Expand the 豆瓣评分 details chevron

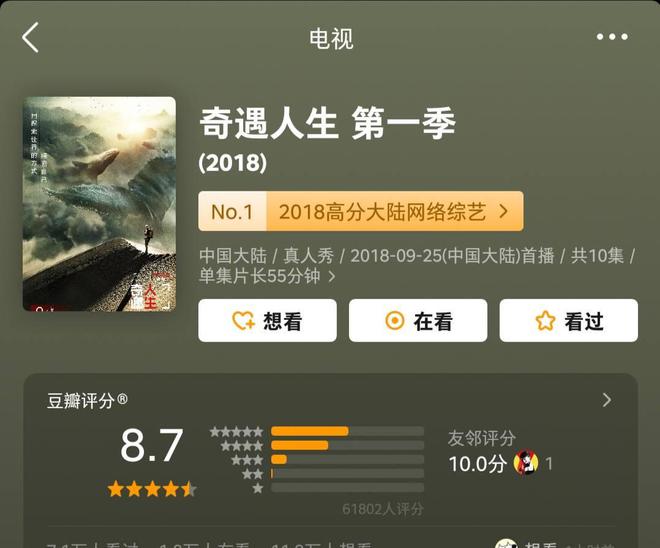point(607,400)
